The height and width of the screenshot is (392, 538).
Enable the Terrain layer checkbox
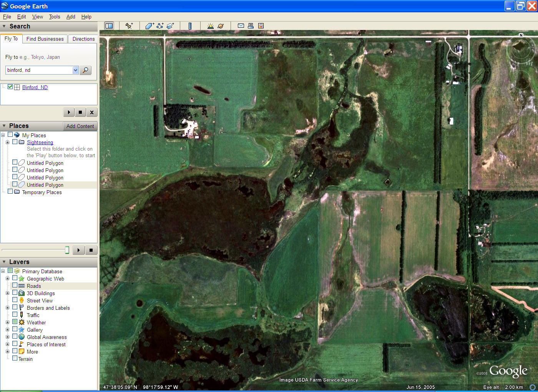click(x=15, y=358)
